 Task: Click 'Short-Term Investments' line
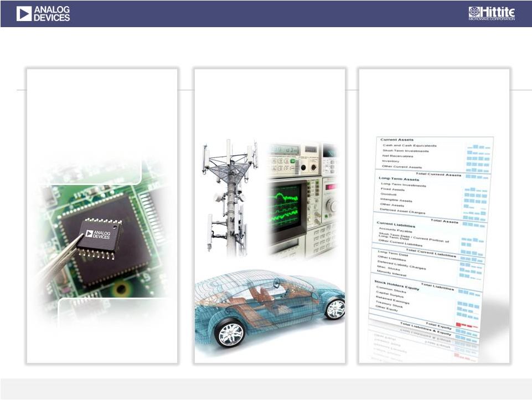click(x=405, y=151)
